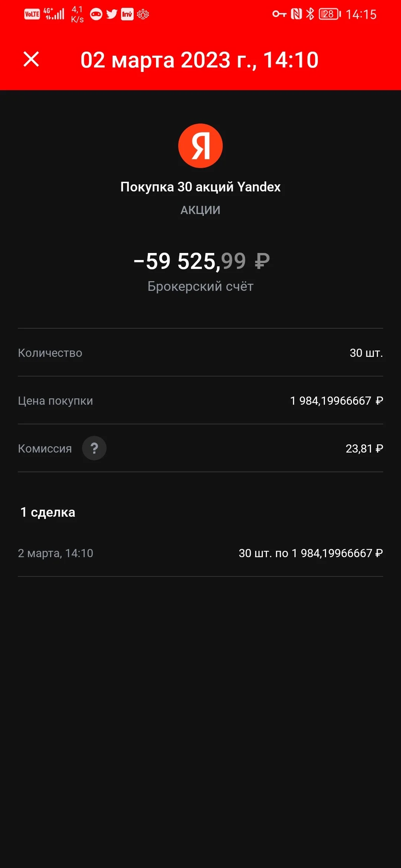This screenshot has width=401, height=868.
Task: Tap the date header '02 марта 2023 г., 14:10'
Action: [x=199, y=60]
